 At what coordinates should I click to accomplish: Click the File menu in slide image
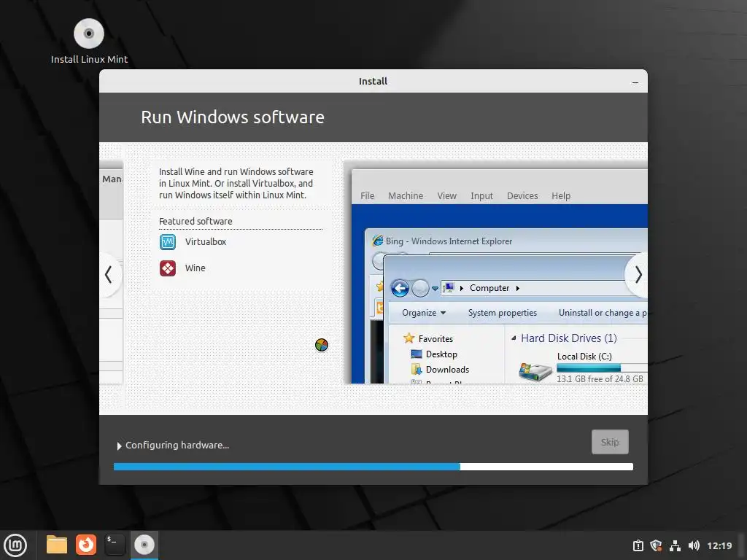tap(368, 195)
